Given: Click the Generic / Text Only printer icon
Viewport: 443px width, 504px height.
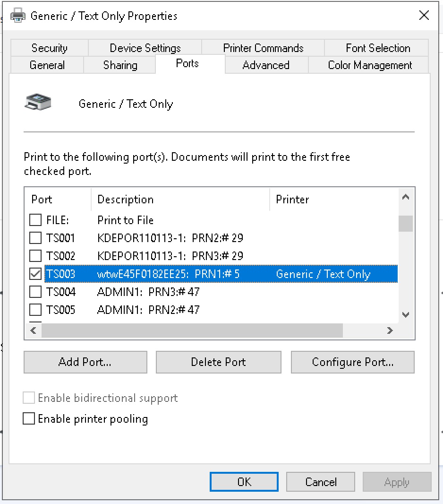Looking at the screenshot, I should [37, 103].
